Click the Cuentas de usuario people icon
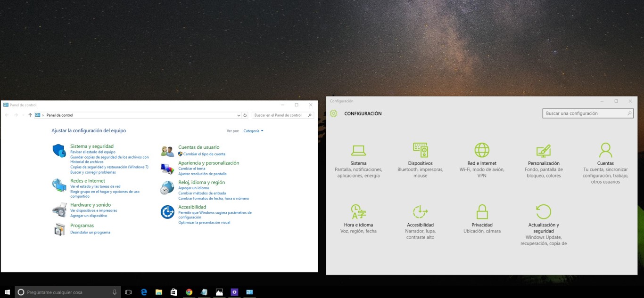The height and width of the screenshot is (298, 644). coord(167,151)
